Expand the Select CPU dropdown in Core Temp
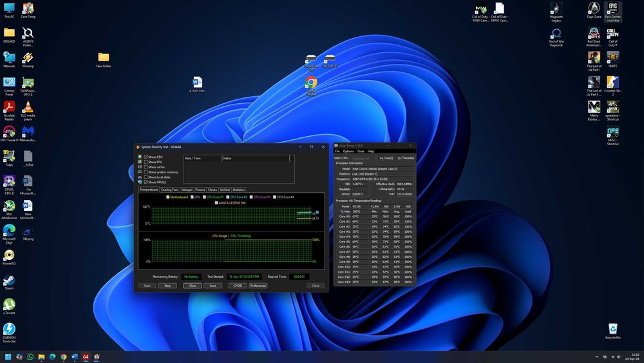 pos(363,158)
